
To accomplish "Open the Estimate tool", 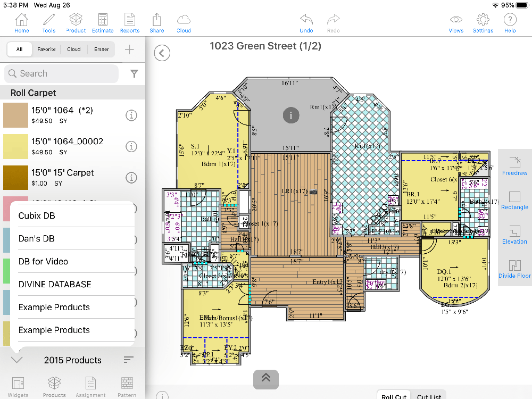I will (102, 22).
